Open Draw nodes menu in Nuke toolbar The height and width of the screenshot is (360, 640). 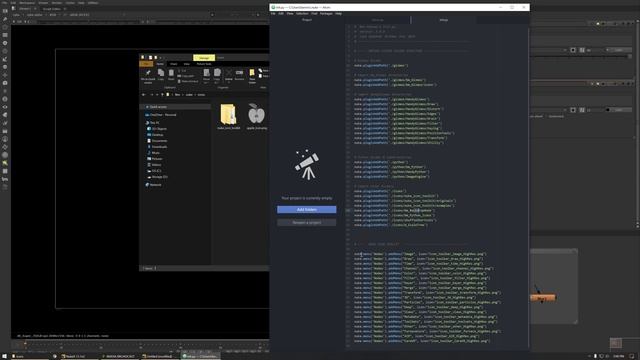point(5,19)
